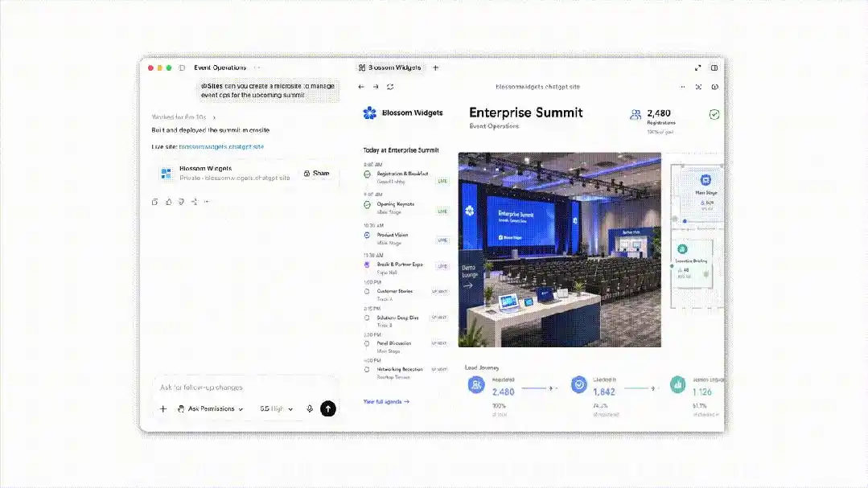The height and width of the screenshot is (488, 868).
Task: Toggle the sidebar icon beside Event Operations
Action: (182, 68)
